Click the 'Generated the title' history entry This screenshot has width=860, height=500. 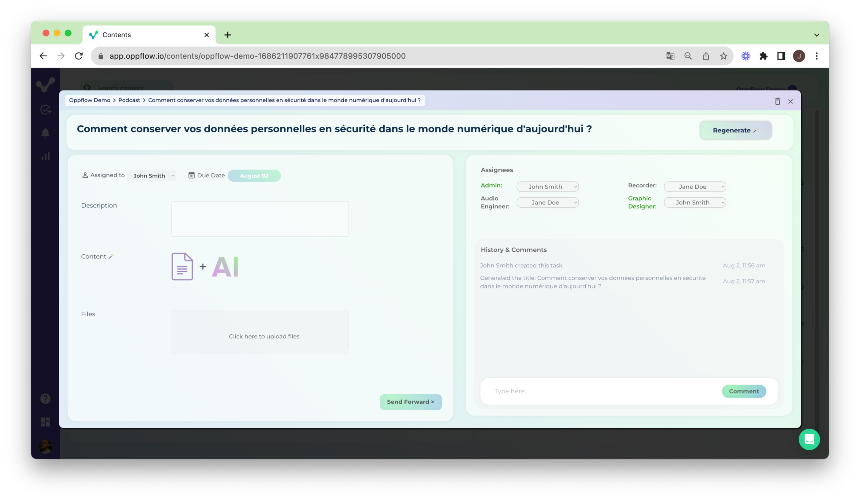pos(592,282)
